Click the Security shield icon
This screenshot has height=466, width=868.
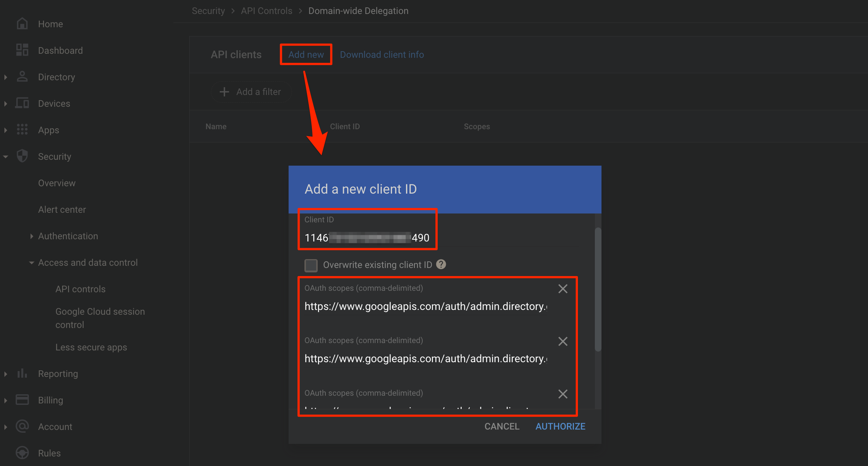(x=22, y=156)
